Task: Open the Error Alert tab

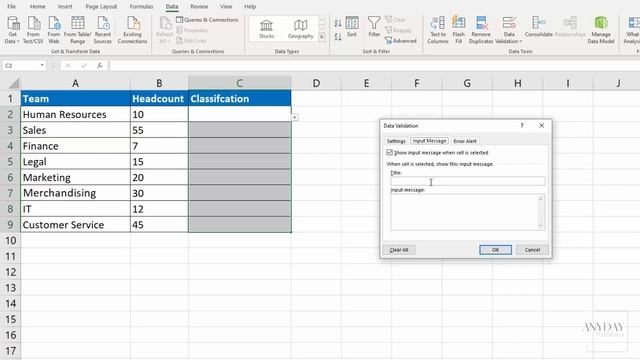Action: pyautogui.click(x=465, y=141)
